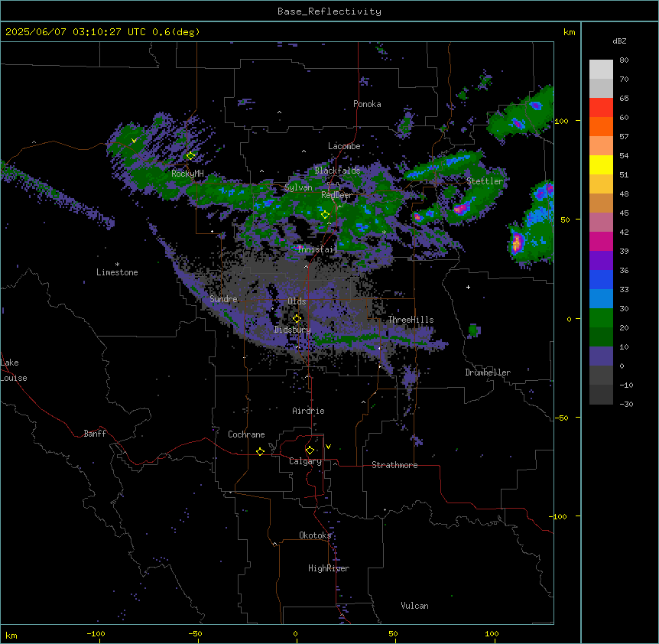
Task: Click the yellow V marker east of Calgary
Action: click(328, 447)
